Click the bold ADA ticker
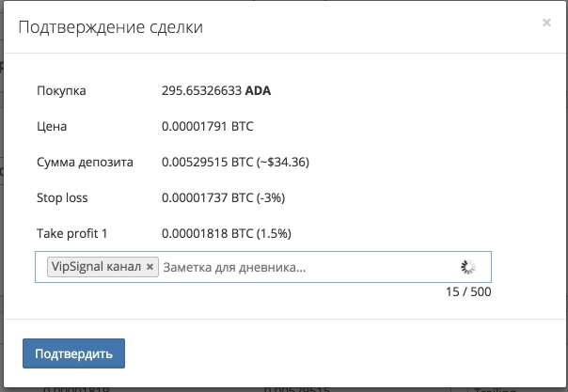Image resolution: width=568 pixels, height=392 pixels. pyautogui.click(x=259, y=91)
